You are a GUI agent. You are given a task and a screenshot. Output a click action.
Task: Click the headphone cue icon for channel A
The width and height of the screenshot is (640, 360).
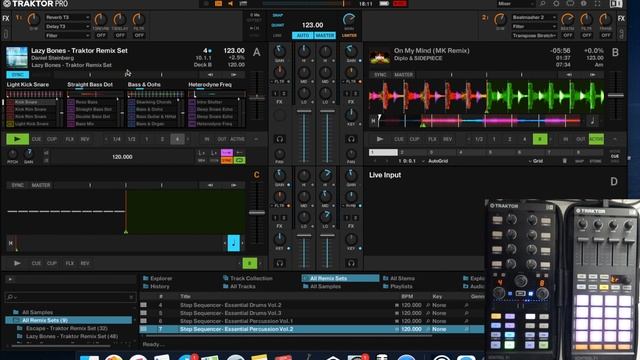click(x=280, y=139)
